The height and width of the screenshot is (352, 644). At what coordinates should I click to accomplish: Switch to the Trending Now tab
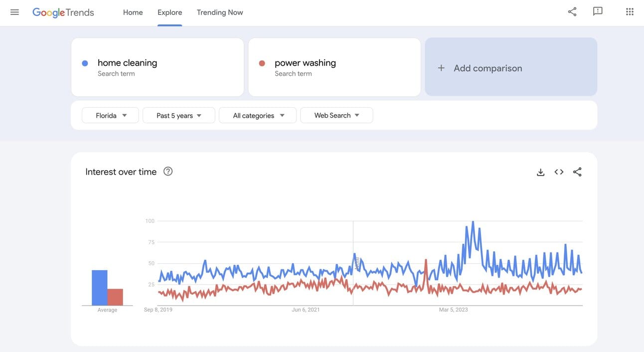tap(220, 12)
